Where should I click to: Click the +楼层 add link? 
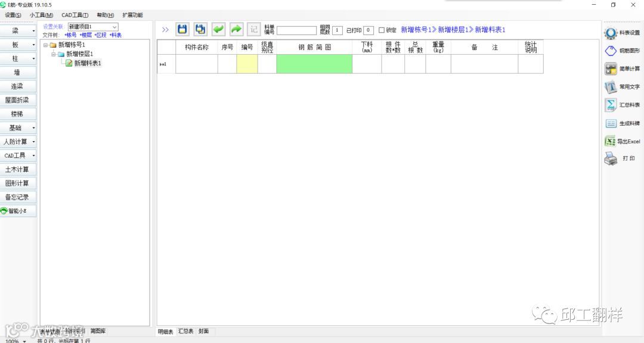(x=86, y=35)
